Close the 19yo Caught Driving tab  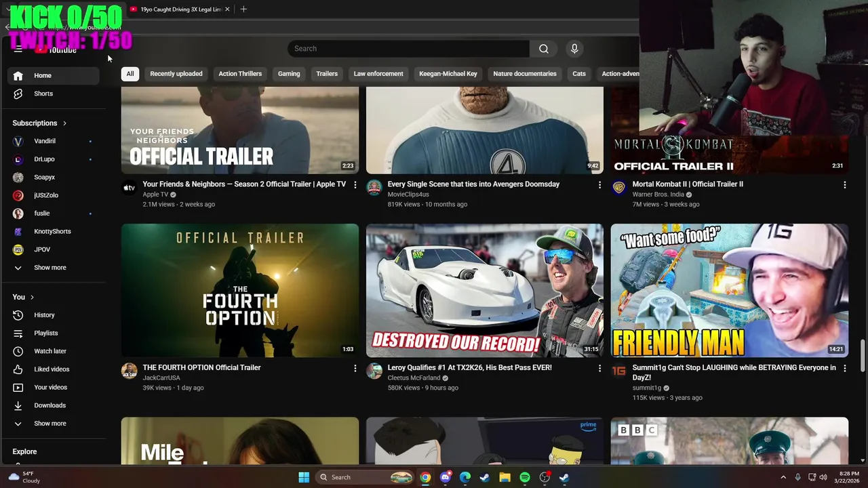pos(227,9)
